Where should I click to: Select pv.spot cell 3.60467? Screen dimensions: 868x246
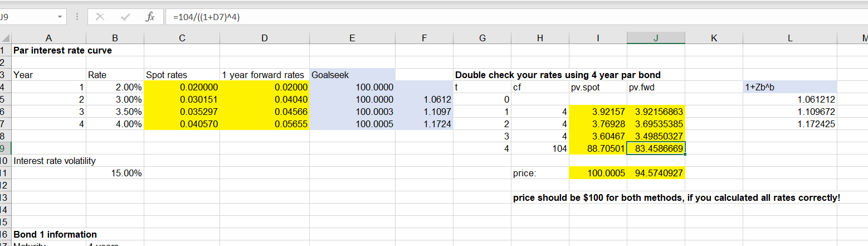point(598,136)
